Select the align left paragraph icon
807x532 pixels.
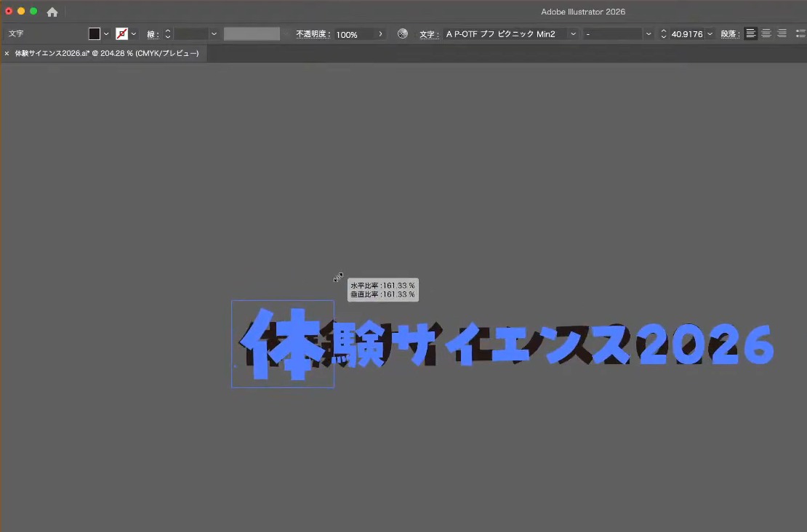tap(751, 34)
